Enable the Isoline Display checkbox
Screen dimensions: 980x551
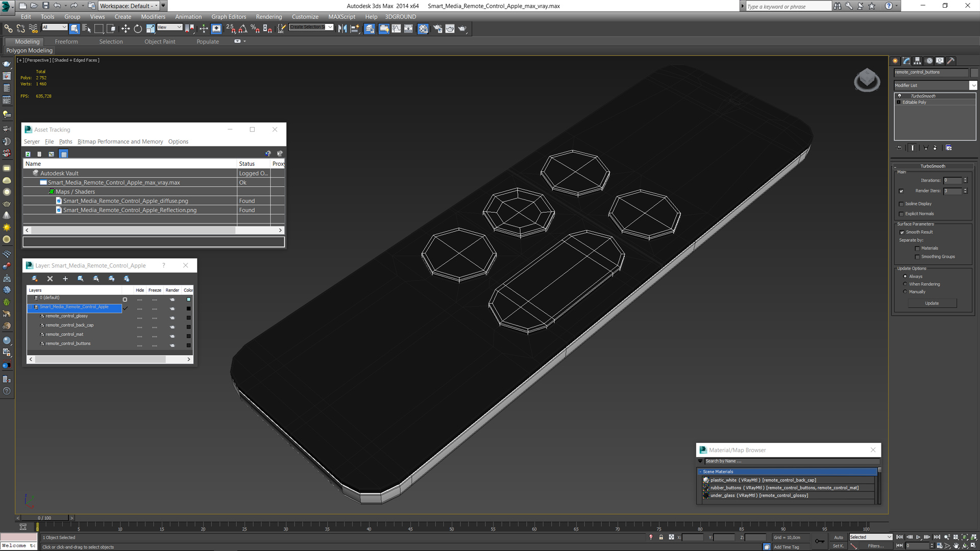click(x=901, y=204)
